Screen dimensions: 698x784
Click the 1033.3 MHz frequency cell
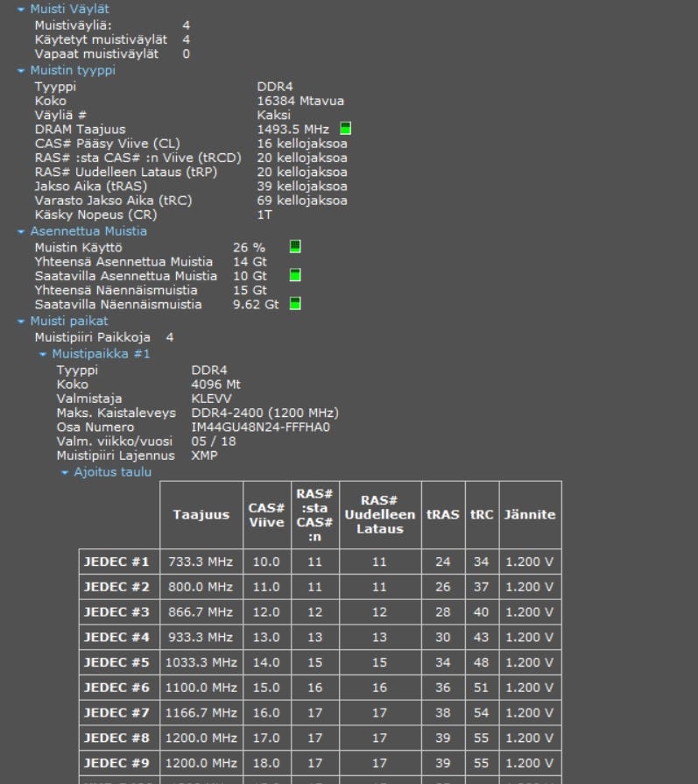[x=201, y=662]
